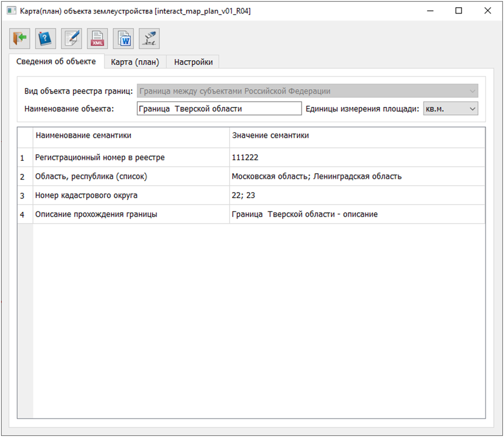
Task: Click the 'Московская область; Ленинградская область' cell
Action: [356, 176]
